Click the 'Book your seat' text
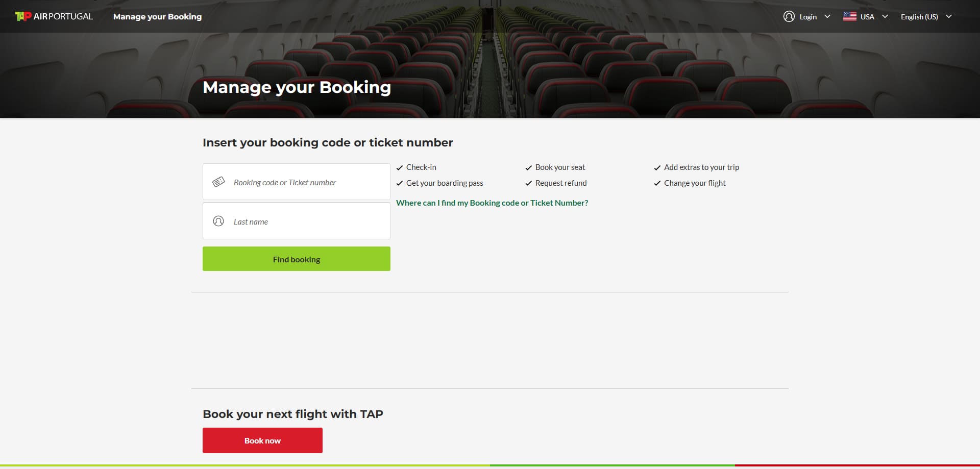The image size is (980, 469). (560, 167)
